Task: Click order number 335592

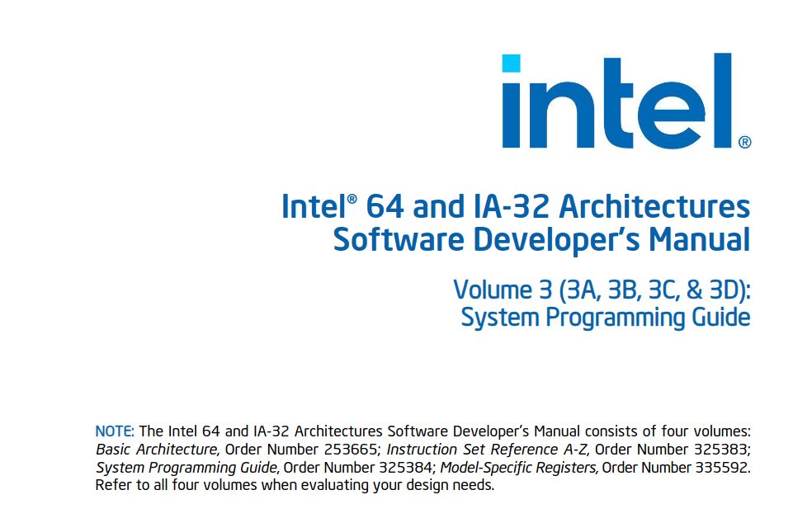Action: click(723, 468)
